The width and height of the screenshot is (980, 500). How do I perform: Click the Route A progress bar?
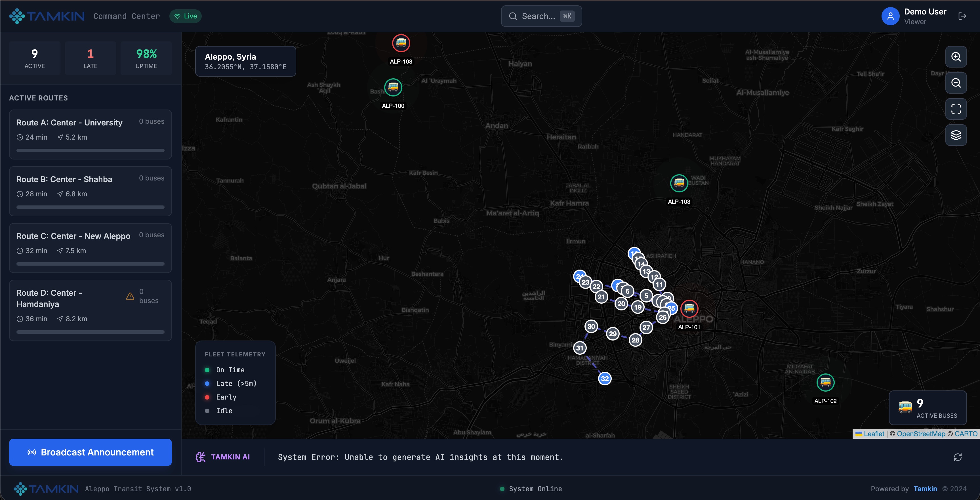[x=90, y=150]
